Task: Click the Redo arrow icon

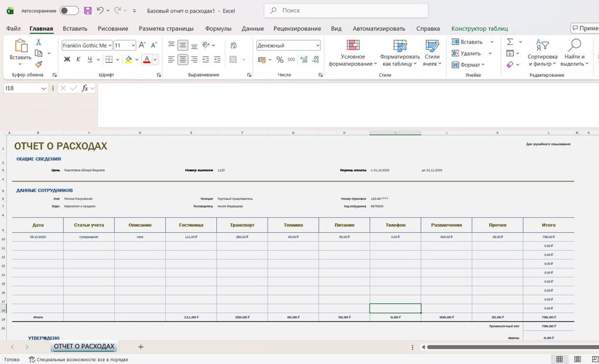Action: point(117,11)
